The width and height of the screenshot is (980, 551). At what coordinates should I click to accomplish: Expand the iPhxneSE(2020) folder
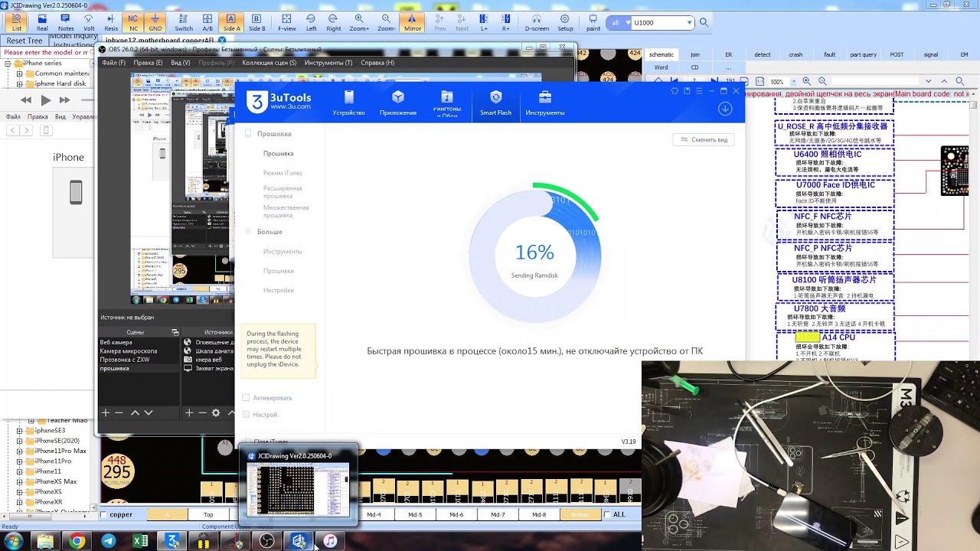tap(19, 441)
